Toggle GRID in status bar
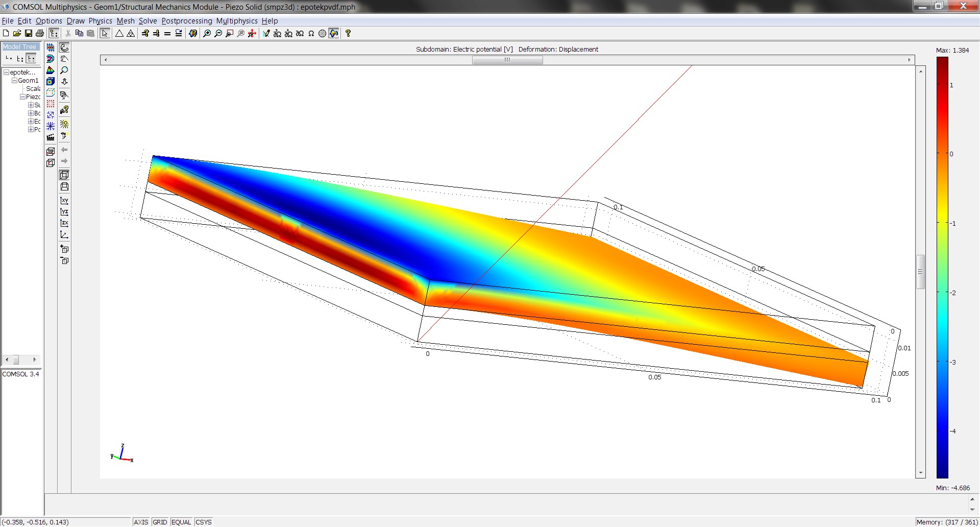This screenshot has height=527, width=980. (160, 522)
